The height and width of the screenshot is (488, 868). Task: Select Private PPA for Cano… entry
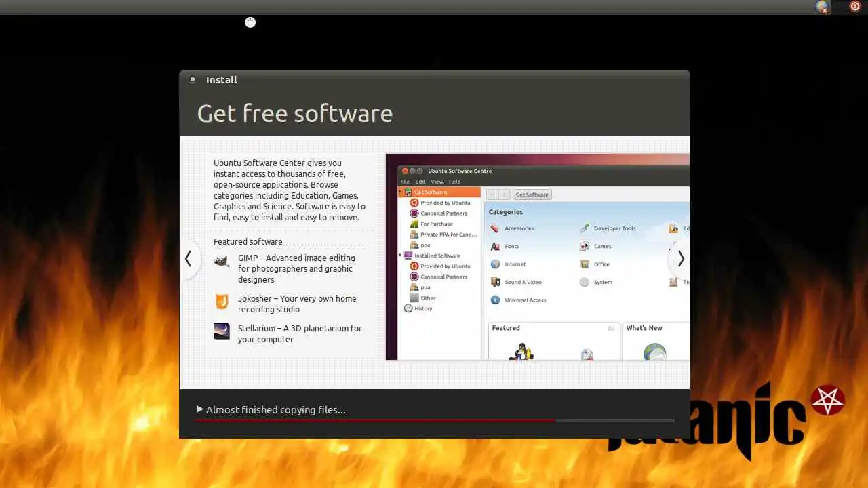coord(448,235)
